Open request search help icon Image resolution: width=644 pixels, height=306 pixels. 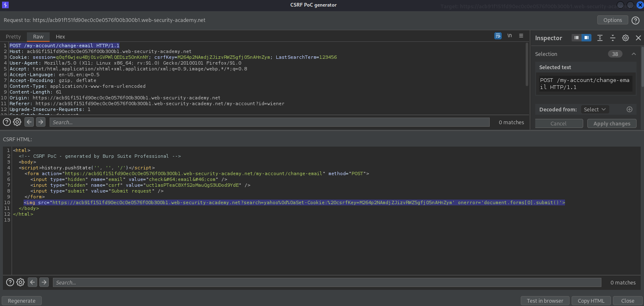point(7,122)
